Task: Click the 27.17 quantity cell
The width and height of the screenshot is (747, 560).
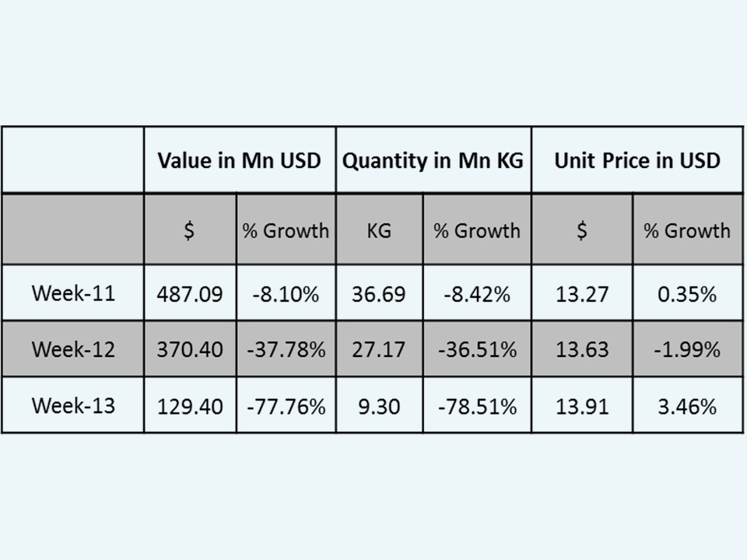Action: 379,349
